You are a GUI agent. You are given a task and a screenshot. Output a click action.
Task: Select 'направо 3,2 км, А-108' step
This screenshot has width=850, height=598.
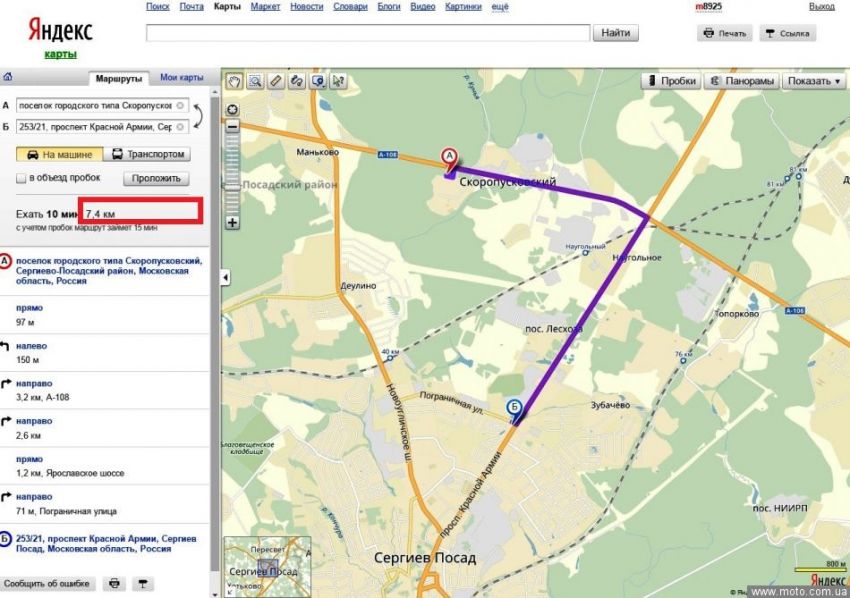coord(105,390)
